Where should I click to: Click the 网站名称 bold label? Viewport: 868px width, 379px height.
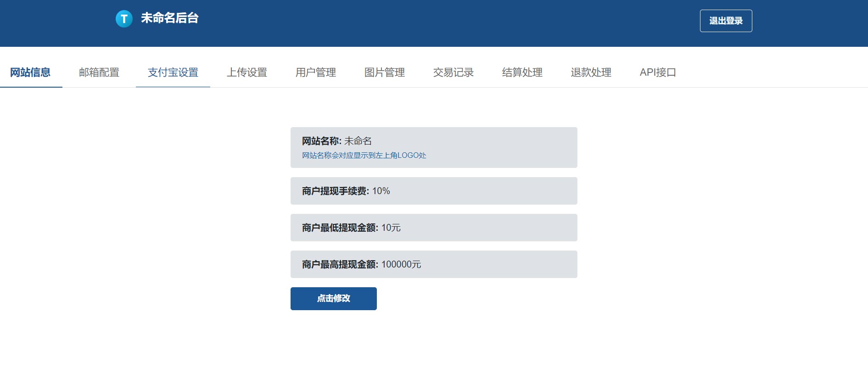[x=321, y=141]
